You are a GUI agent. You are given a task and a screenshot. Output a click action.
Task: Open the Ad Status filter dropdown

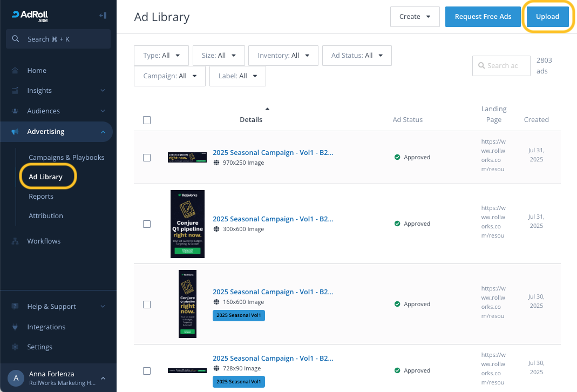click(x=357, y=56)
